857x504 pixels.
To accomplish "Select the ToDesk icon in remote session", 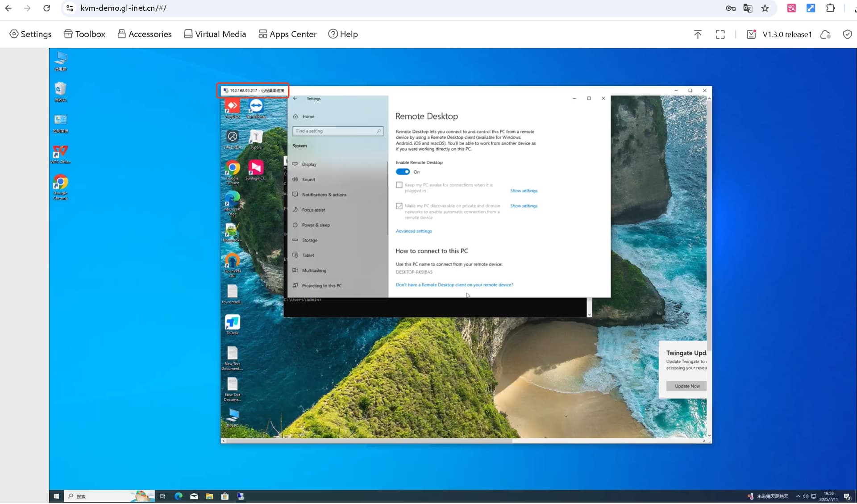I will 232,325.
